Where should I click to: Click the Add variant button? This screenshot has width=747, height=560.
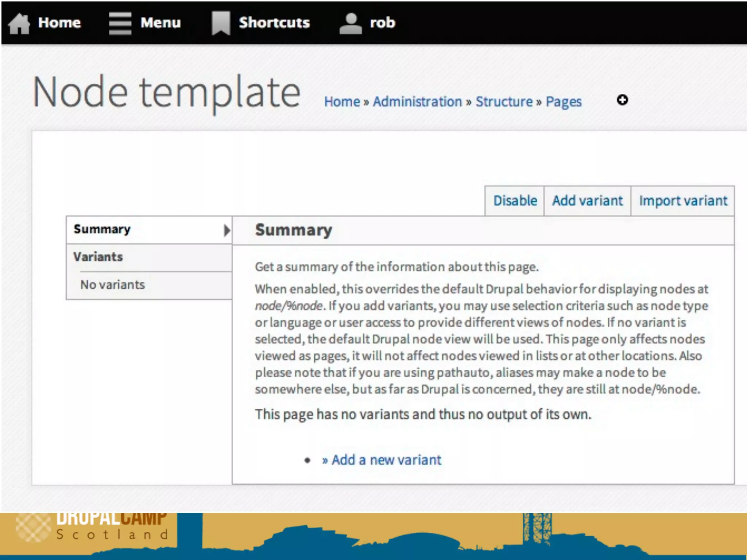pyautogui.click(x=587, y=201)
